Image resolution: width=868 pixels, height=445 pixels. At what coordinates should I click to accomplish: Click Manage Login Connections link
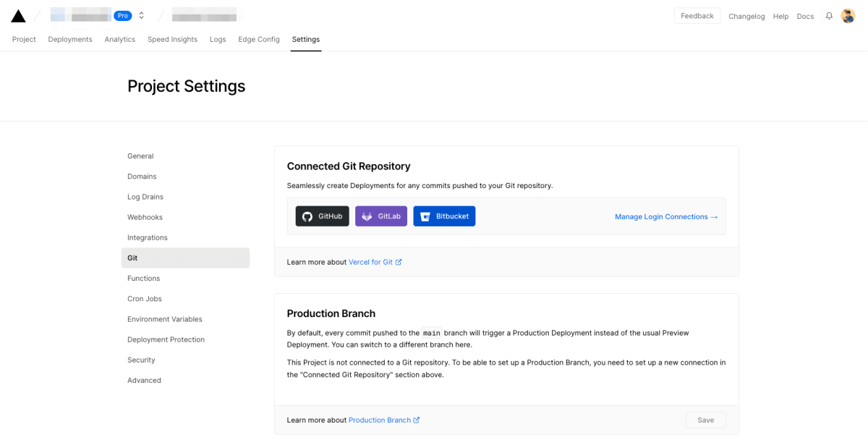(665, 216)
